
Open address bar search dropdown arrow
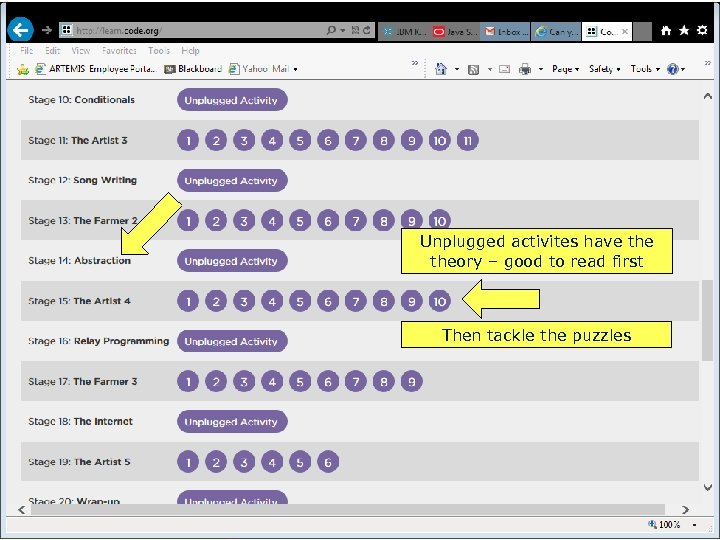pyautogui.click(x=343, y=31)
